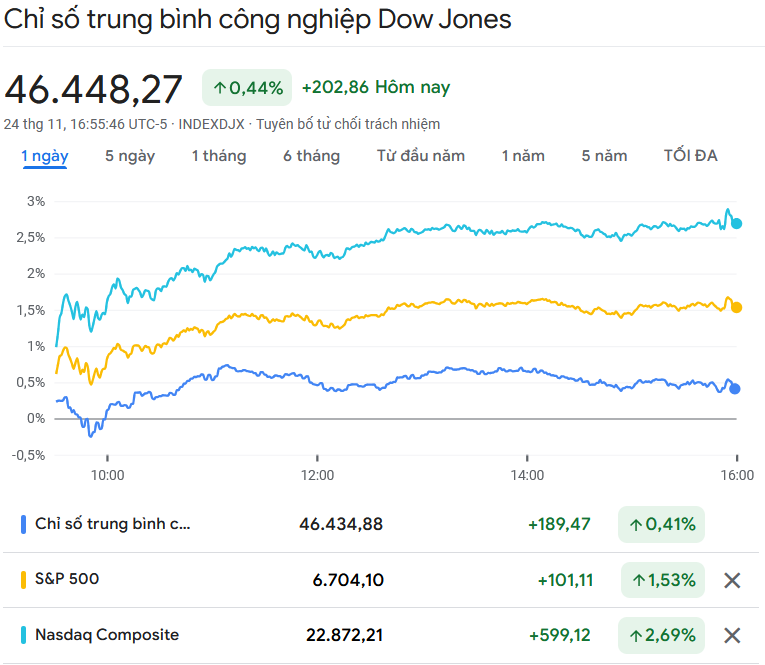
Task: Click the S&P 500 1,53% change badge
Action: (x=661, y=580)
